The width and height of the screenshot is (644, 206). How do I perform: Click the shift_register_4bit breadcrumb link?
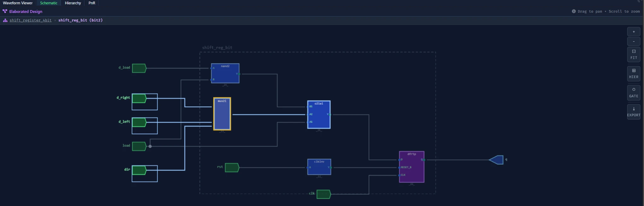[x=30, y=20]
